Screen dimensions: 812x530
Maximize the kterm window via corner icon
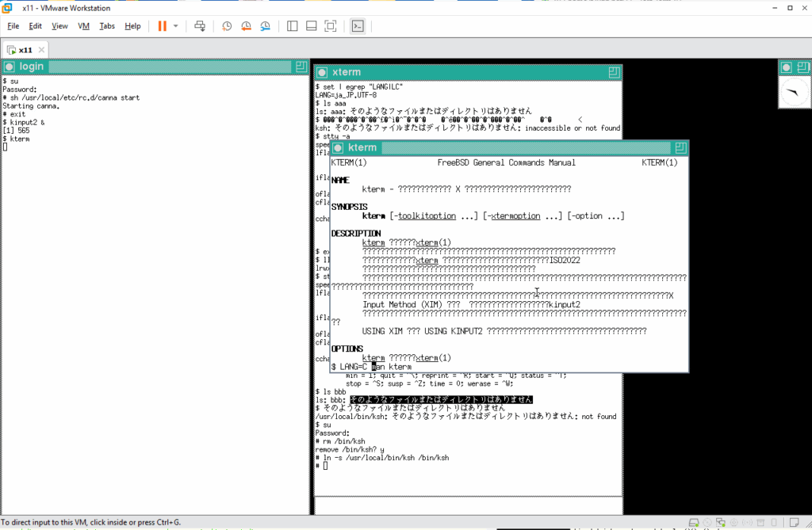[x=680, y=148]
